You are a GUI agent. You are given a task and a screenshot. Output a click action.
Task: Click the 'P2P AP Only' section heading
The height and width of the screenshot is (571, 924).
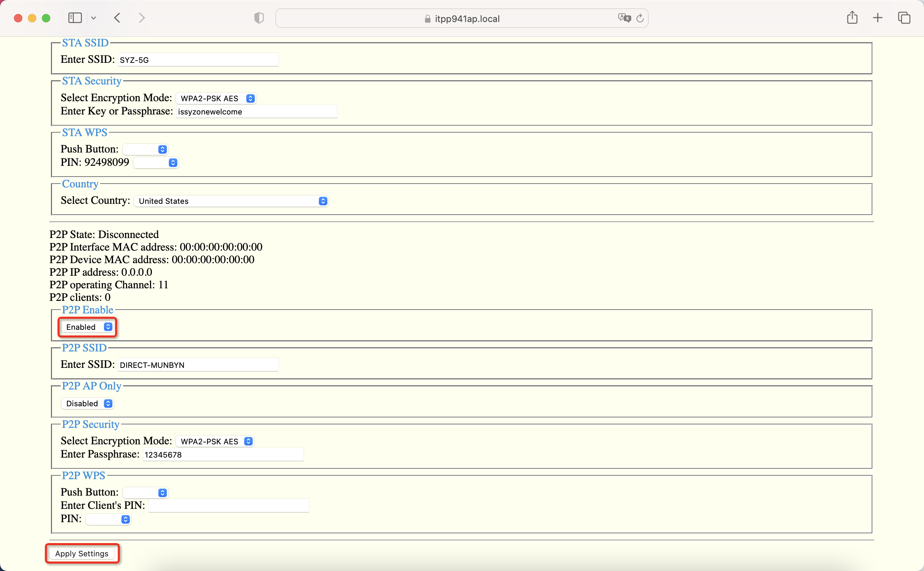[x=92, y=386]
